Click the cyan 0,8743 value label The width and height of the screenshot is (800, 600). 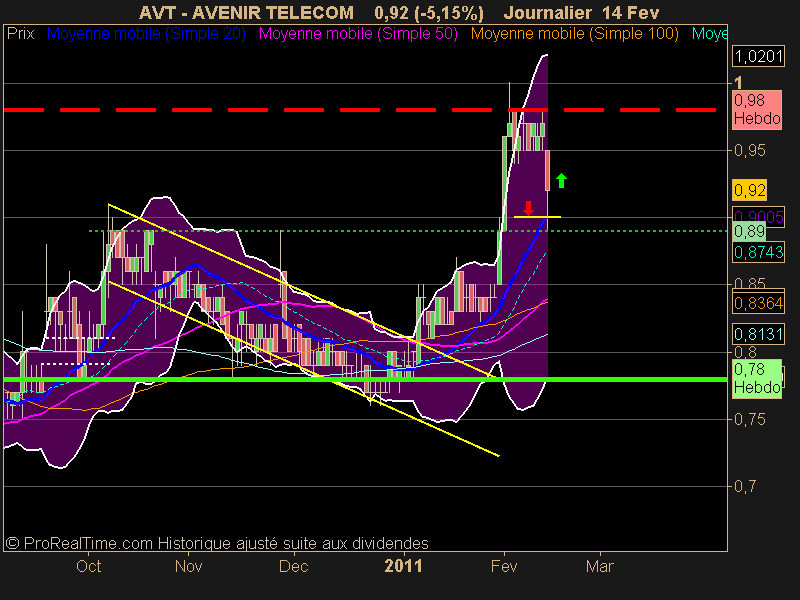click(758, 252)
